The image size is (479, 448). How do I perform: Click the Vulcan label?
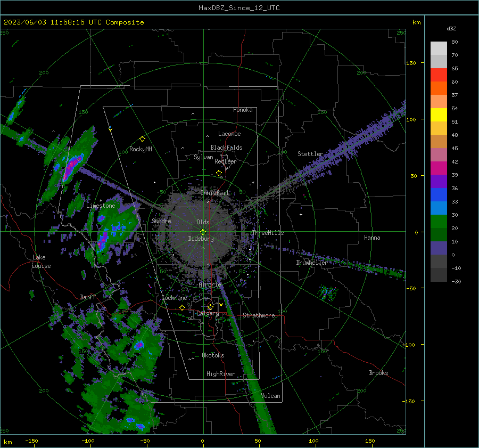click(271, 396)
